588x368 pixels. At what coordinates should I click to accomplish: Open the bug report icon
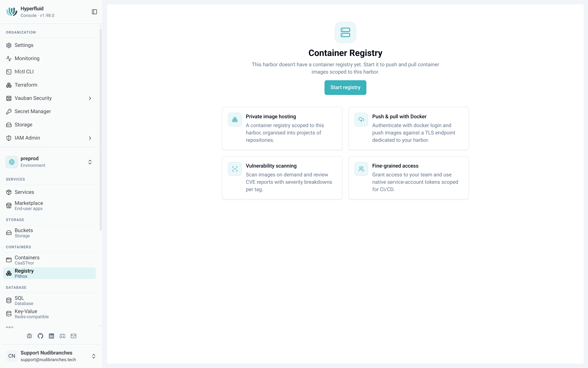[29, 336]
